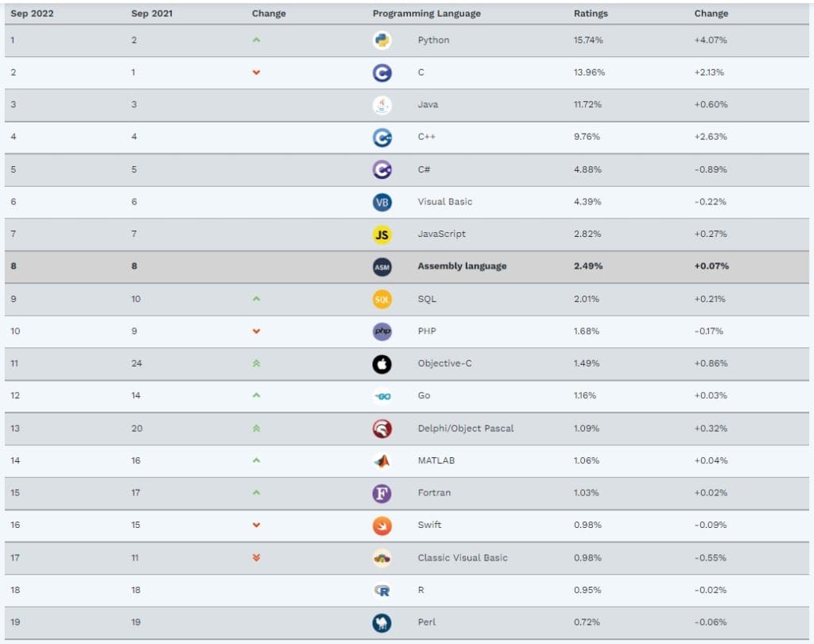Viewport: 814px width, 644px height.
Task: Open the Assembly language ASM icon
Action: (382, 266)
